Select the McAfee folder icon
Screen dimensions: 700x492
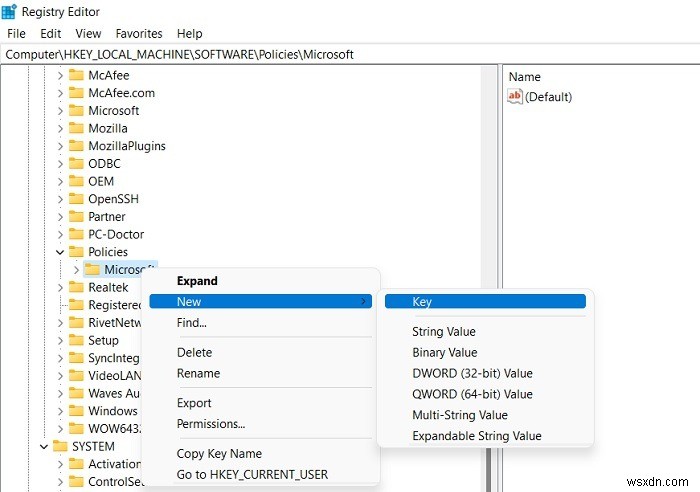coord(77,75)
